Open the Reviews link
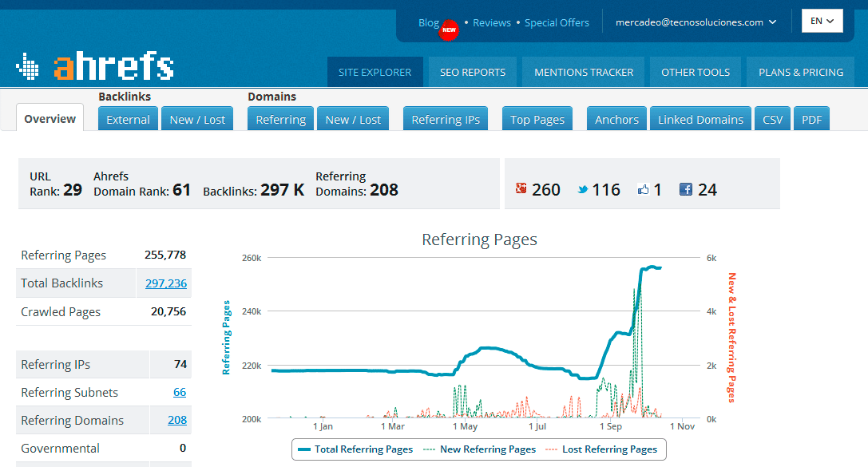868x467 pixels. (492, 22)
